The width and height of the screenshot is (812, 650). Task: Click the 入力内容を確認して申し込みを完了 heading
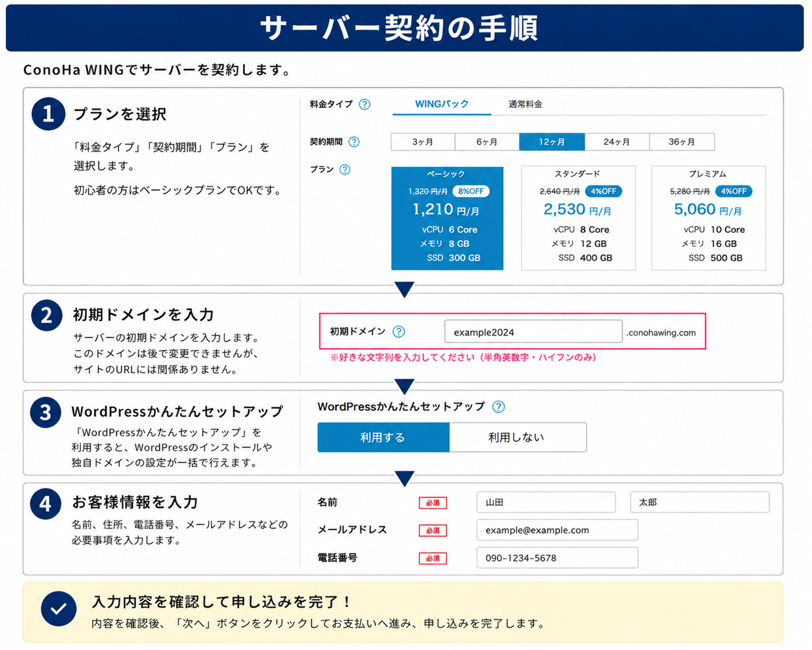(x=221, y=602)
